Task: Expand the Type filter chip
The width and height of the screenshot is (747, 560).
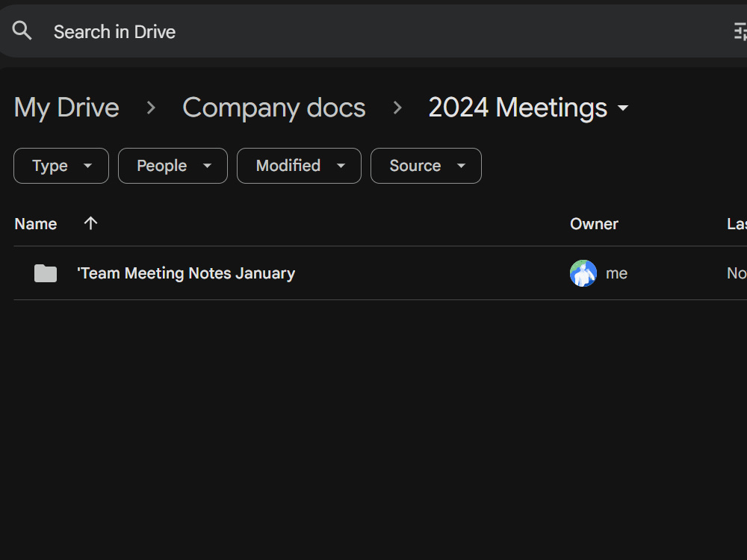Action: [x=61, y=166]
